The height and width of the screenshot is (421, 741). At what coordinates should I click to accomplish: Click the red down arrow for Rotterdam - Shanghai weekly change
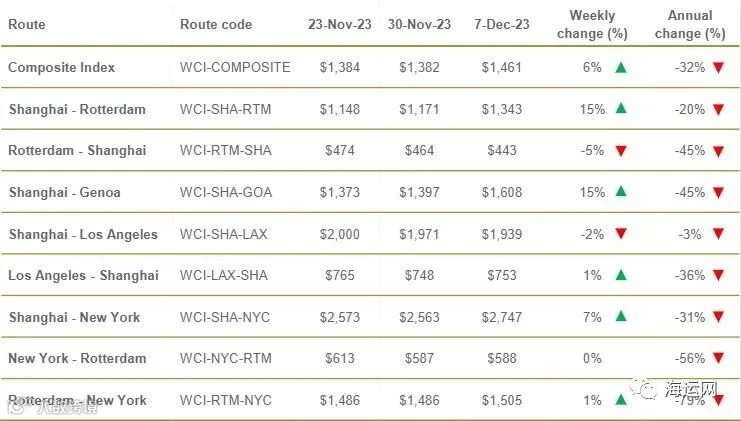621,151
